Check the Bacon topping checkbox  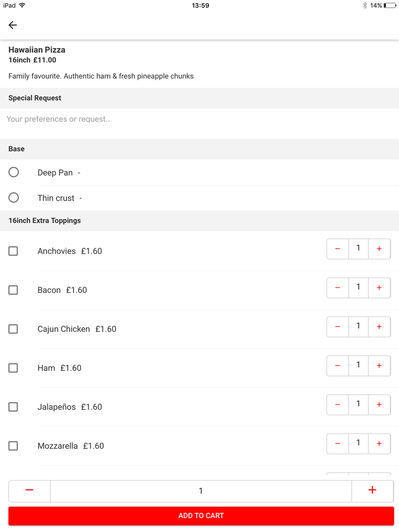click(x=13, y=290)
